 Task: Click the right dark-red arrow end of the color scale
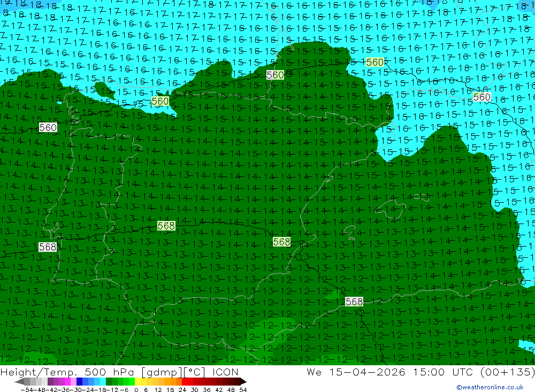click(243, 382)
